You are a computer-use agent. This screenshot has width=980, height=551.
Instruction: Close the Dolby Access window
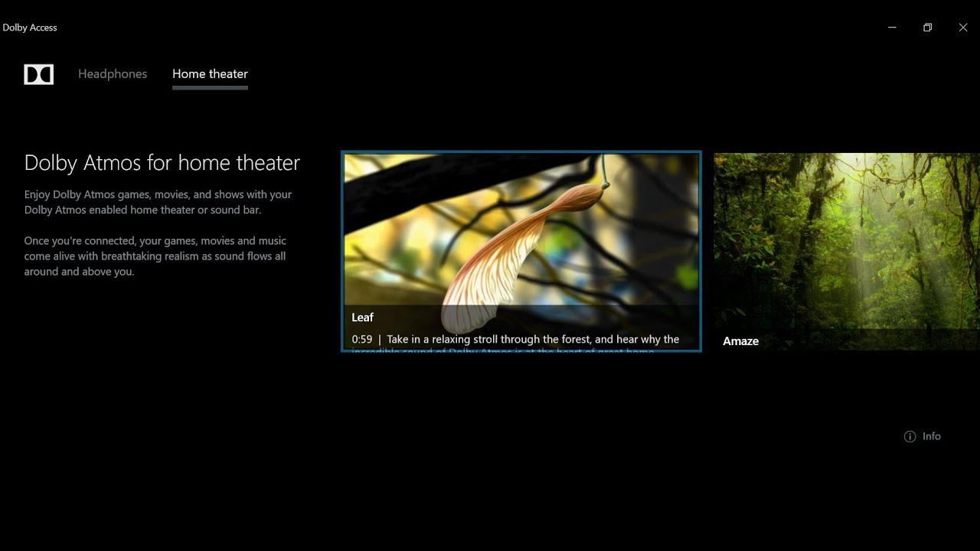pyautogui.click(x=963, y=28)
